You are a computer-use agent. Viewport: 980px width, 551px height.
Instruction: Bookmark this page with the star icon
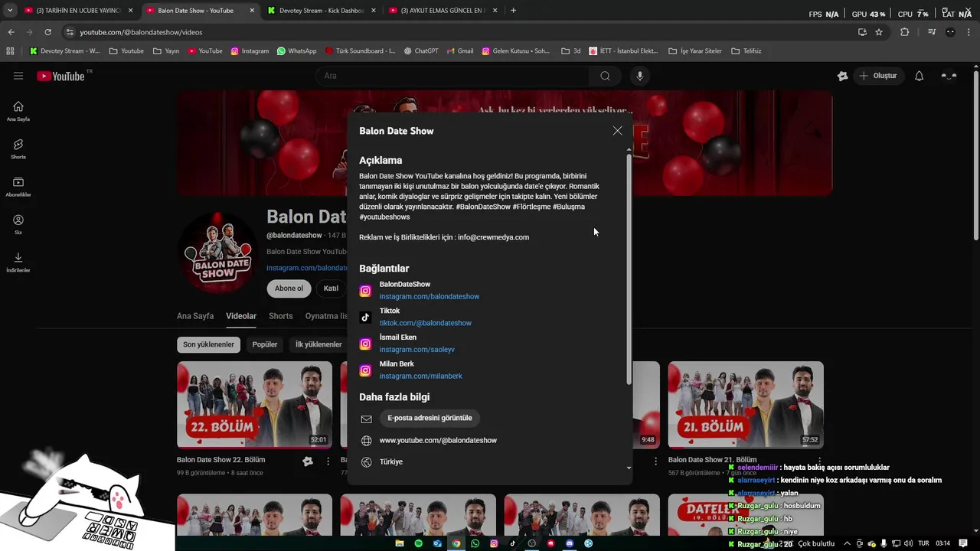(x=879, y=32)
